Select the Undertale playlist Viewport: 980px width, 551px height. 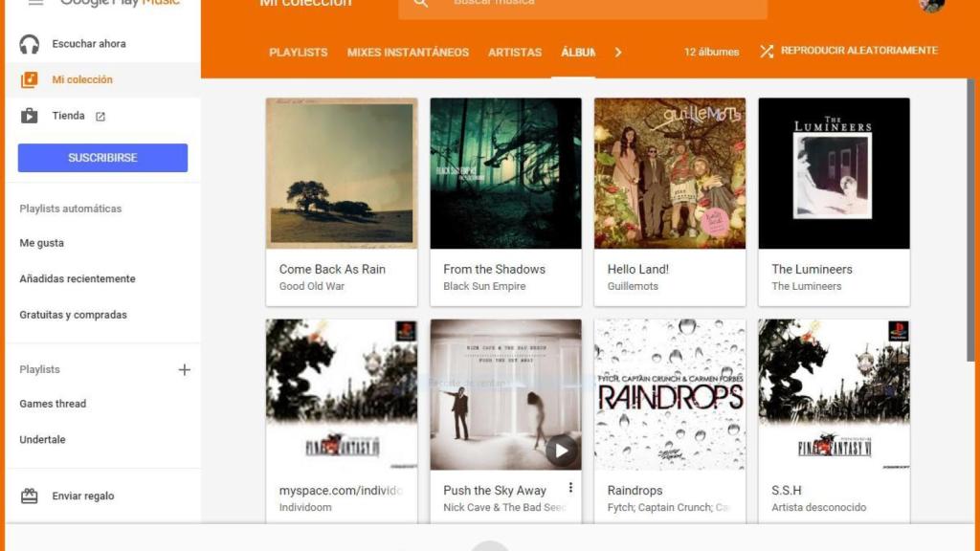click(43, 439)
